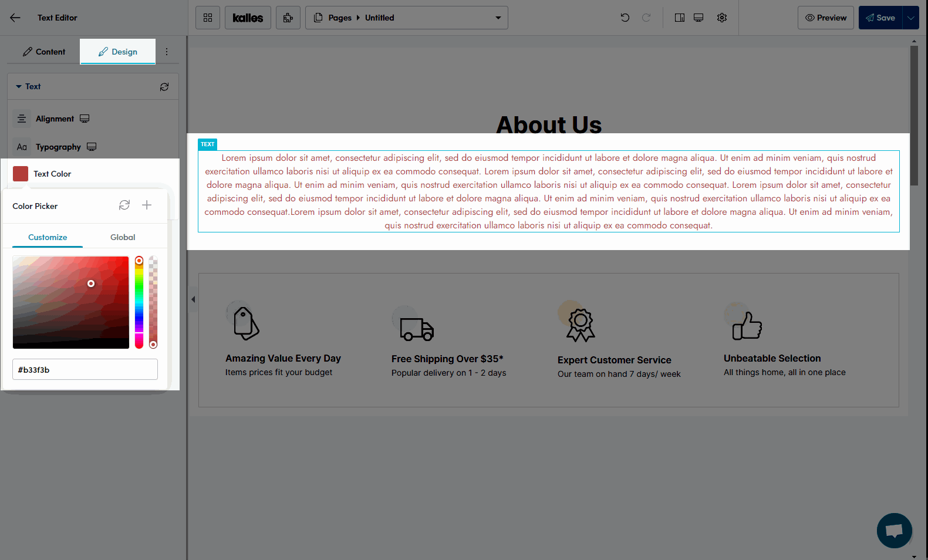Click the Lorem ipsum paragraph text block
The height and width of the screenshot is (560, 928).
(549, 191)
